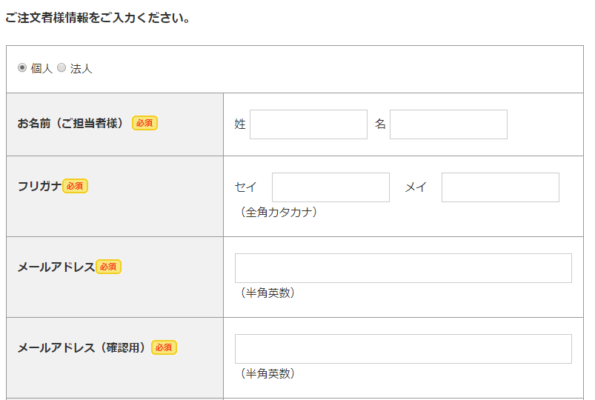Click the フリガナ row label
The image size is (595, 400).
tap(39, 186)
